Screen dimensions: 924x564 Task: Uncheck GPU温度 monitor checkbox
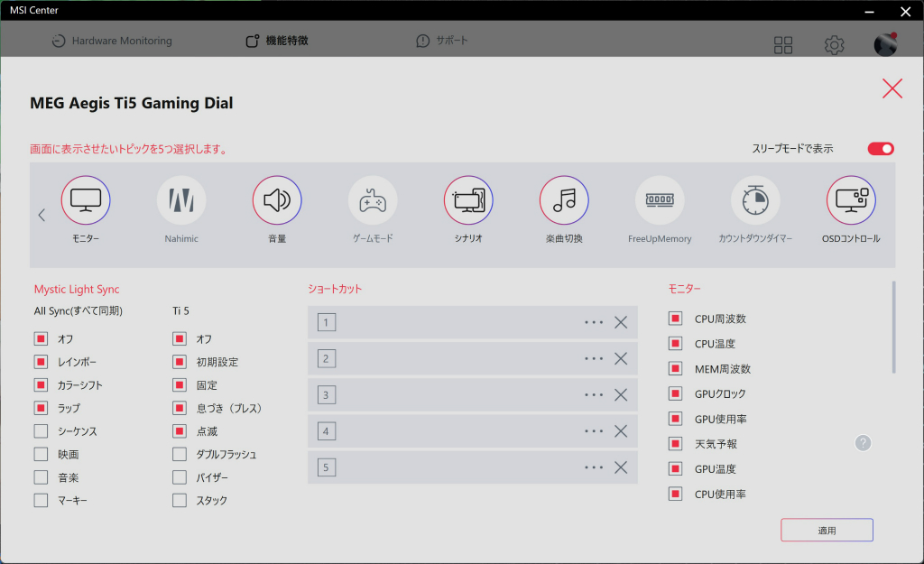tap(675, 469)
